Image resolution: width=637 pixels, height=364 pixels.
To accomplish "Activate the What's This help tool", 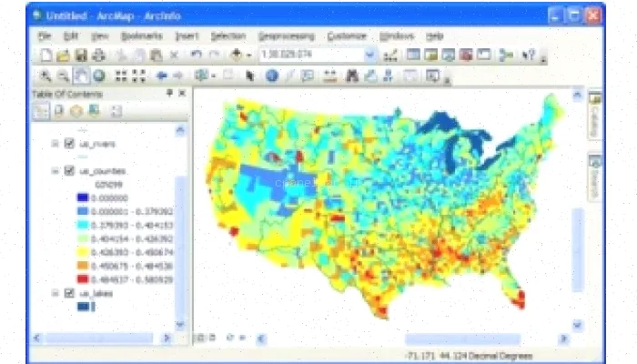I will click(528, 55).
